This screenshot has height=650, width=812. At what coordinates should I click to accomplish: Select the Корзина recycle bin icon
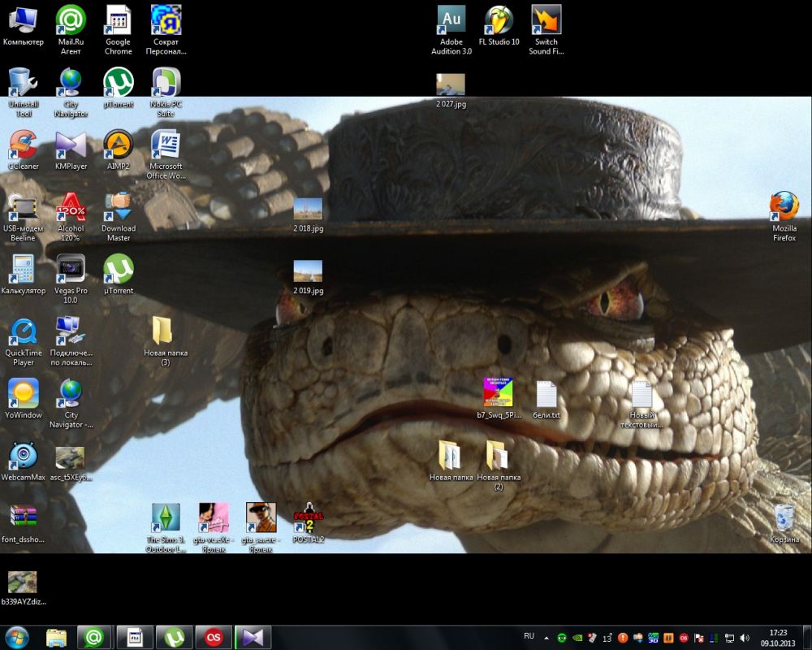pyautogui.click(x=784, y=523)
